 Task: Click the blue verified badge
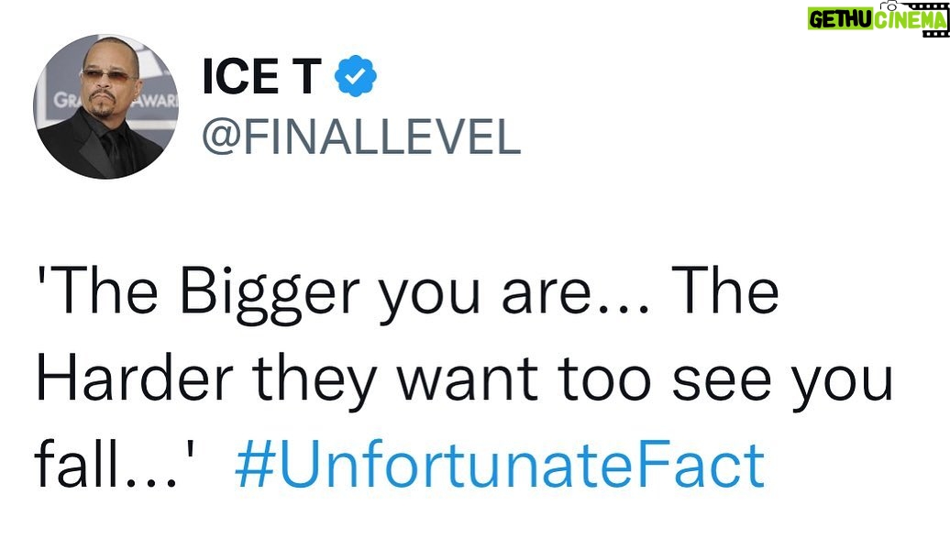pyautogui.click(x=356, y=76)
